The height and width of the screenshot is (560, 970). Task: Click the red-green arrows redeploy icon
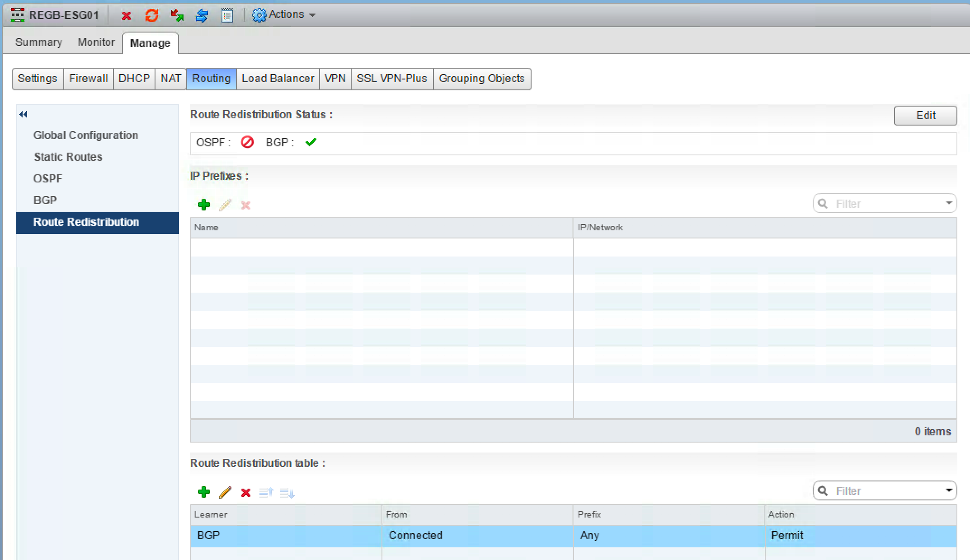tap(177, 16)
